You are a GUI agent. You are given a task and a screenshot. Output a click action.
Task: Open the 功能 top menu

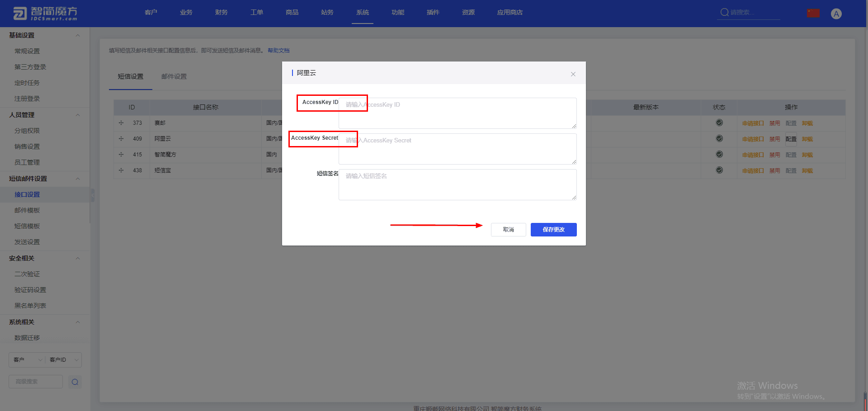[398, 12]
